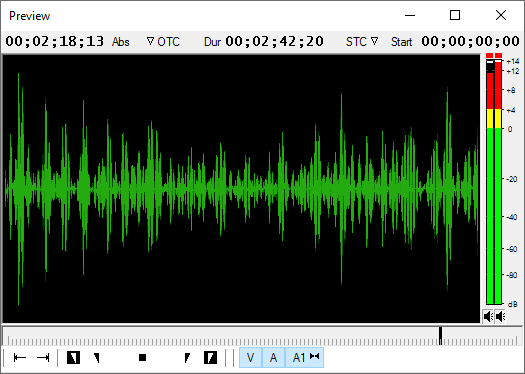Click the go-to-end arrow icon

(43, 358)
